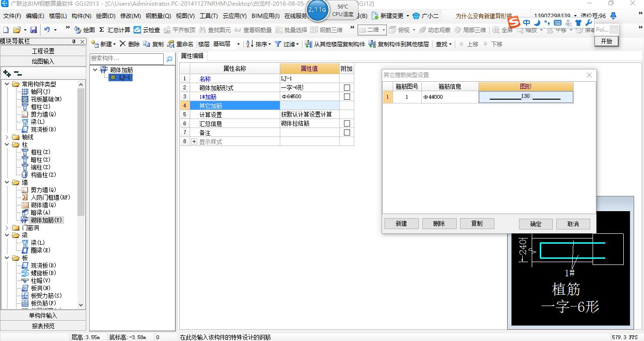The width and height of the screenshot is (644, 341).
Task: Click 复制 button in 其它箍筋类型设置 dialog
Action: 477,223
